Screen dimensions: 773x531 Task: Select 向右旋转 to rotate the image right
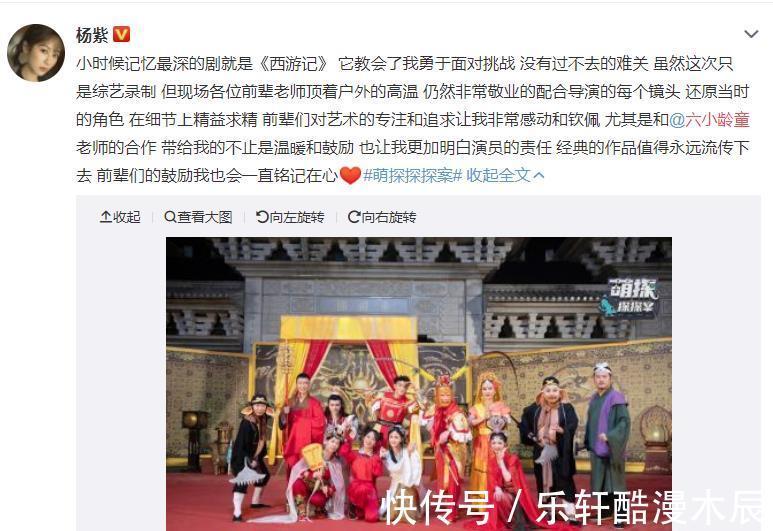(x=389, y=217)
